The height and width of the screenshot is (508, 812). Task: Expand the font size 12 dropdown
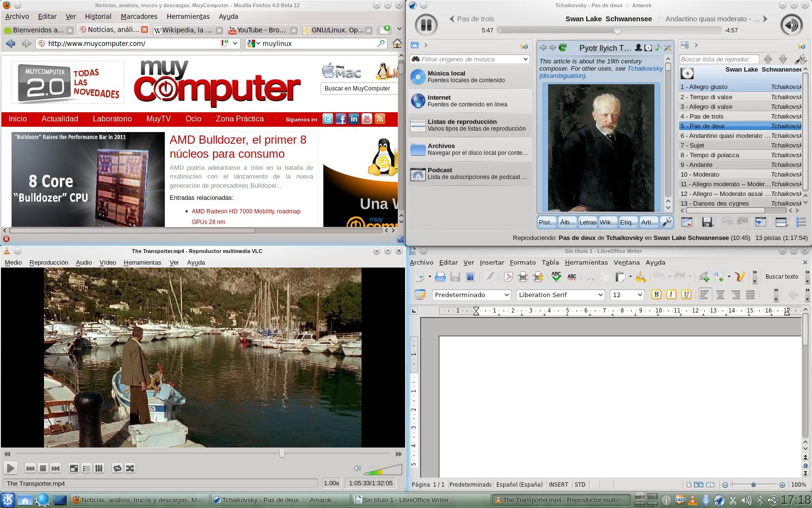[x=640, y=295]
